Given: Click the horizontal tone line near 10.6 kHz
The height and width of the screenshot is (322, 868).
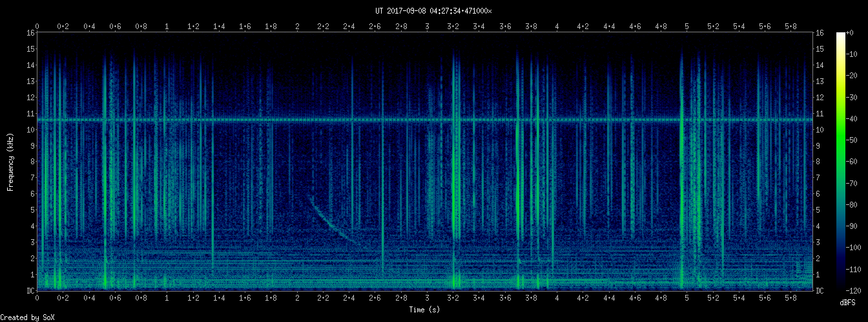Looking at the screenshot, I should click(x=425, y=120).
